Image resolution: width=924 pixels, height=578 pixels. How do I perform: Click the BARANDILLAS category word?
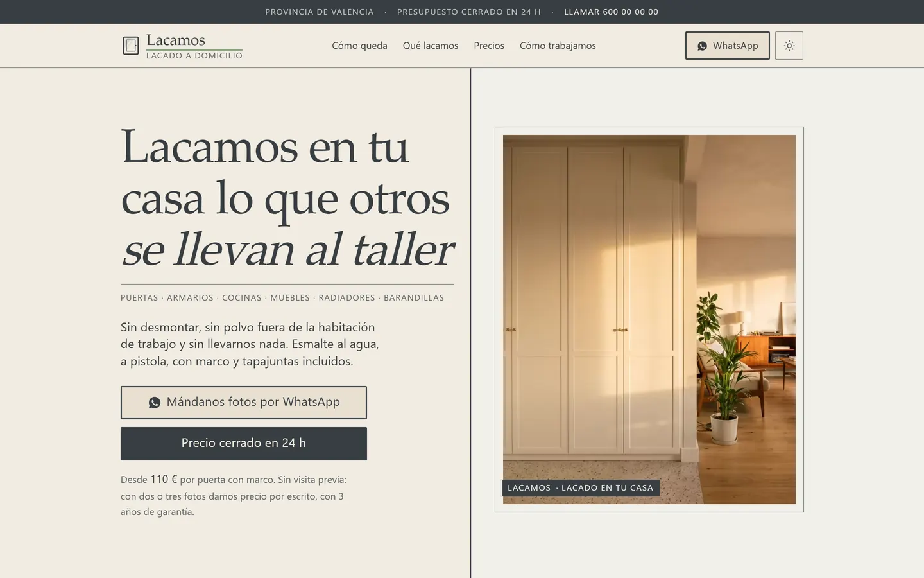(x=414, y=298)
